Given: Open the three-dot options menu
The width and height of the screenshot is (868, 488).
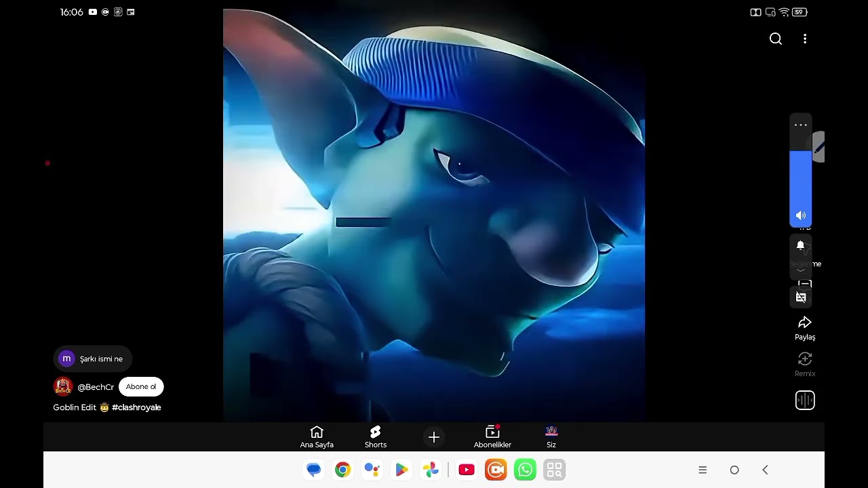Looking at the screenshot, I should (805, 39).
